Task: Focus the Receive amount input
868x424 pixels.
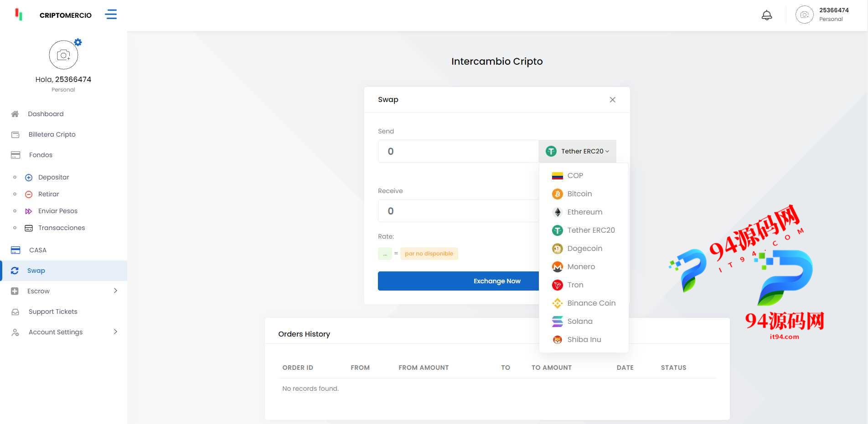Action: [x=458, y=211]
